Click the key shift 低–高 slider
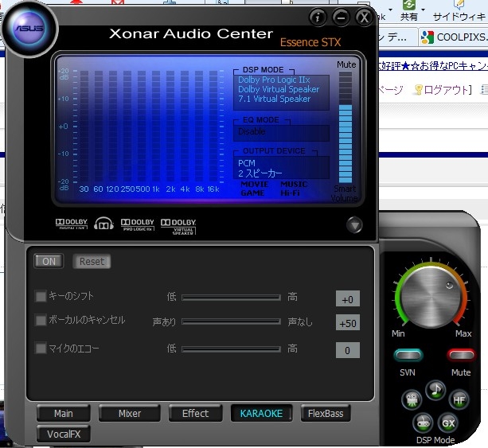 [231, 298]
